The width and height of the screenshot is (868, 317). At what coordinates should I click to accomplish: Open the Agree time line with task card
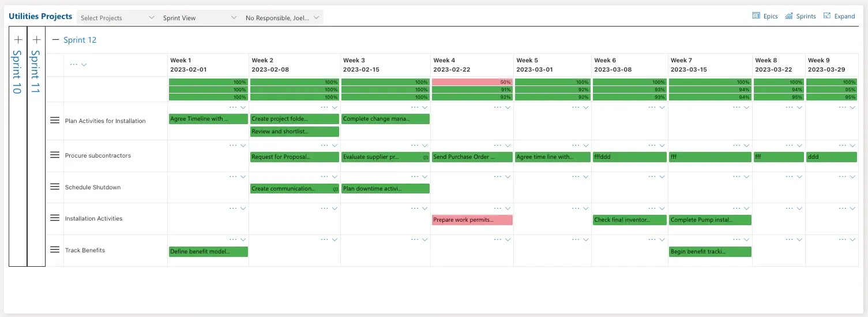click(553, 157)
